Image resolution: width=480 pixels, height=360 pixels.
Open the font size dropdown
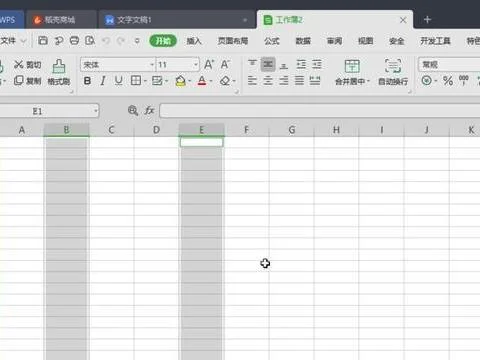[196, 64]
